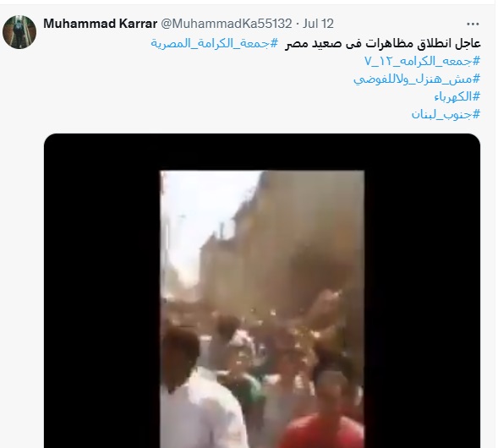Open the three-dot more options menu

point(473,24)
